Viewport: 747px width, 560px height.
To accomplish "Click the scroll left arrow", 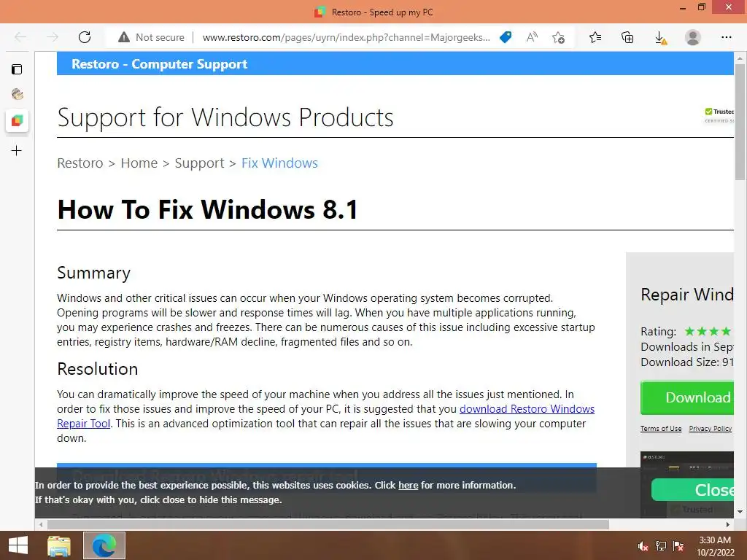I will [x=41, y=524].
